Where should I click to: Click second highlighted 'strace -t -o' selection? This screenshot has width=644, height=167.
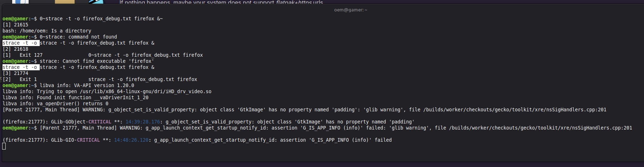point(21,67)
